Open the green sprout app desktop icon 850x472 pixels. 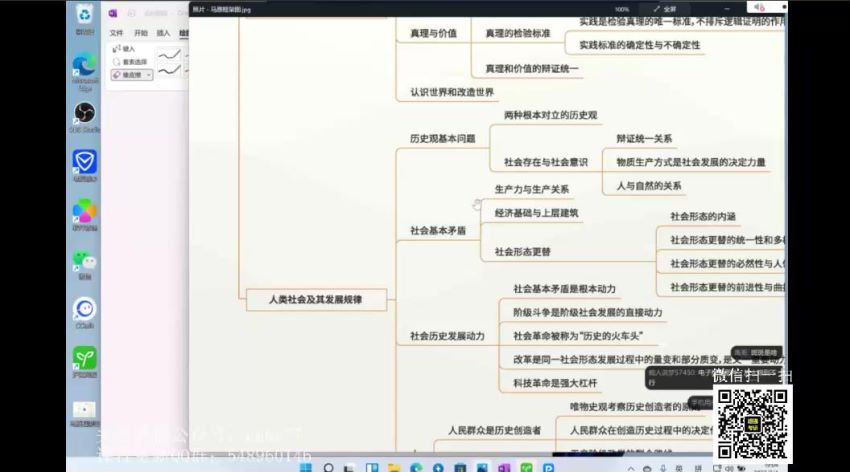click(85, 358)
